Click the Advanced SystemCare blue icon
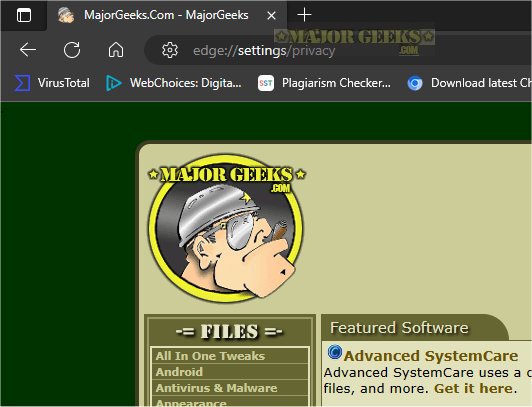This screenshot has width=532, height=407. pos(335,352)
